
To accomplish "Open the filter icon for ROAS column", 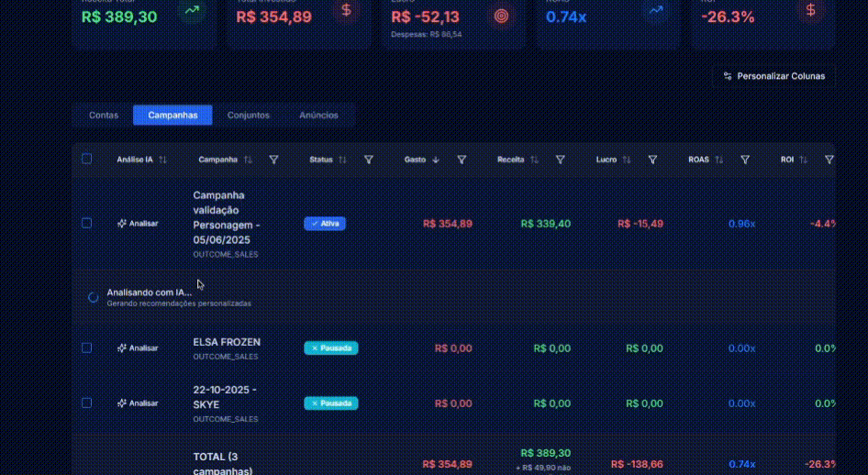I will coord(745,160).
